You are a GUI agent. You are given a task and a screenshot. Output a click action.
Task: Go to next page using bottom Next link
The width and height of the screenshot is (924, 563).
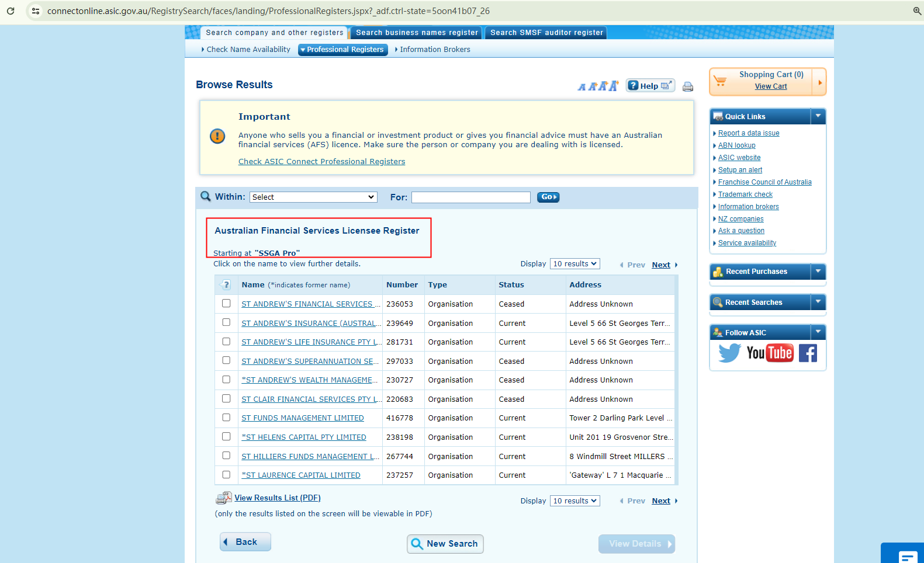[x=661, y=501]
